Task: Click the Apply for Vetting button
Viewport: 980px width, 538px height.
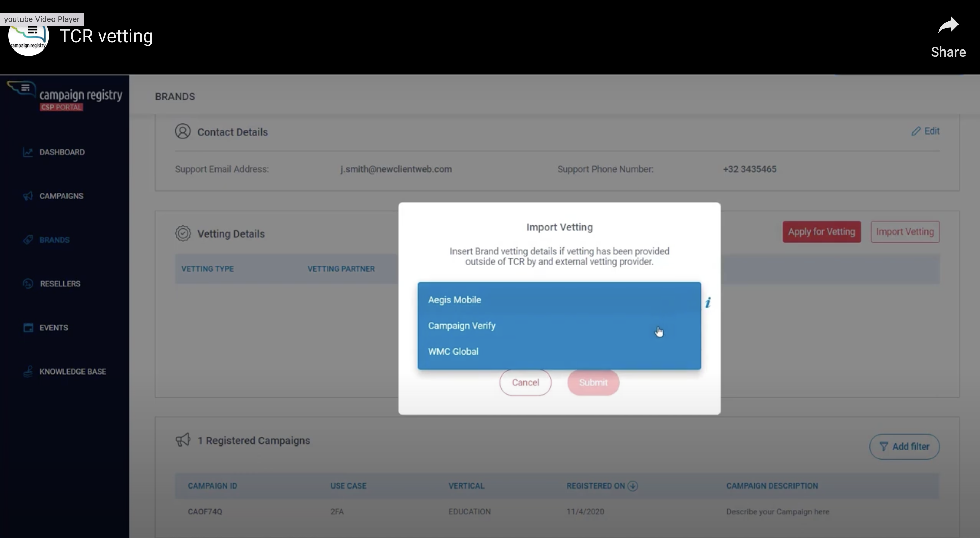Action: (822, 231)
